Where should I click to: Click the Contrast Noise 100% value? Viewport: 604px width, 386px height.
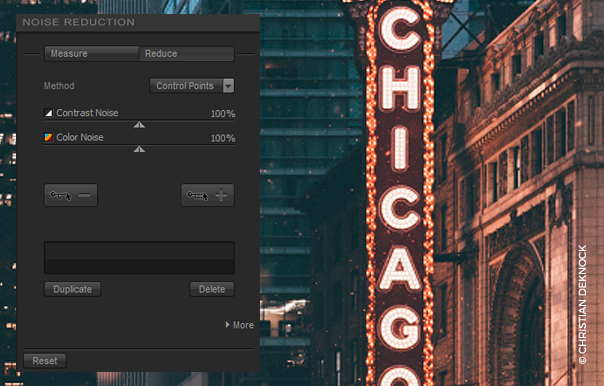click(x=223, y=114)
